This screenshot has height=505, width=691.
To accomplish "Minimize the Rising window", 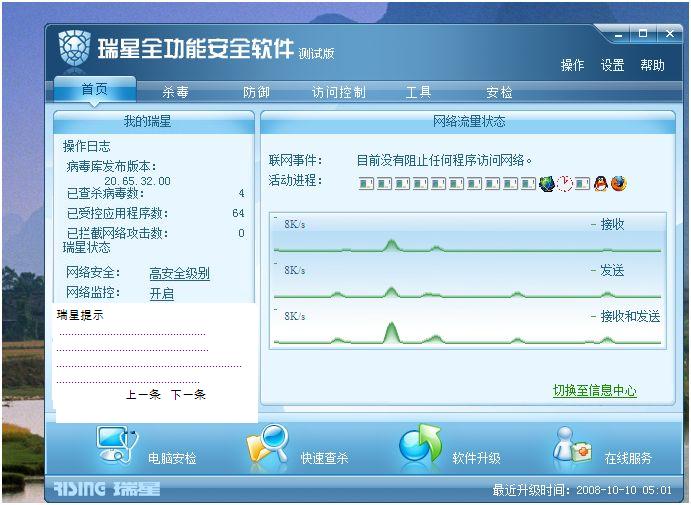I will coord(619,34).
